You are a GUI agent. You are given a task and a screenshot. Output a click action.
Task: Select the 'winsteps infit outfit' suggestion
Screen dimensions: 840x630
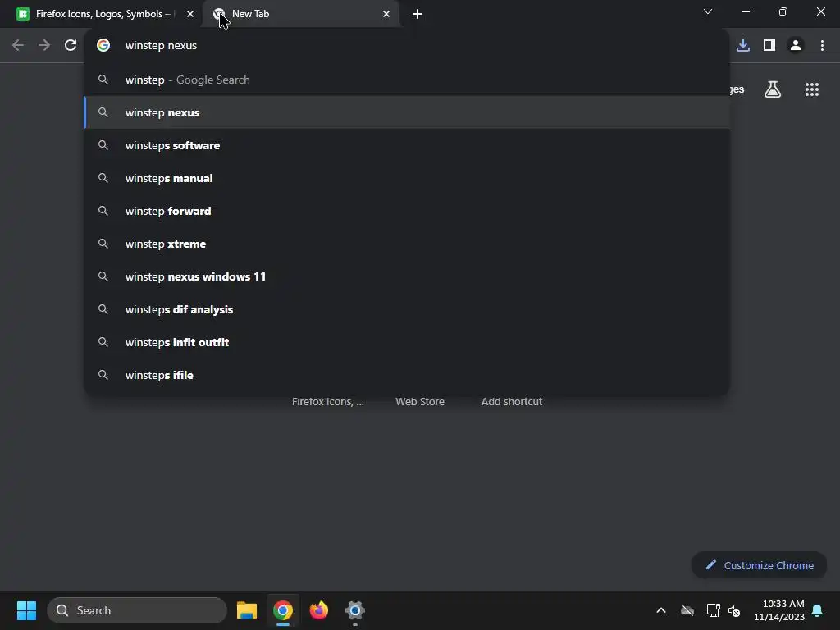[407, 342]
